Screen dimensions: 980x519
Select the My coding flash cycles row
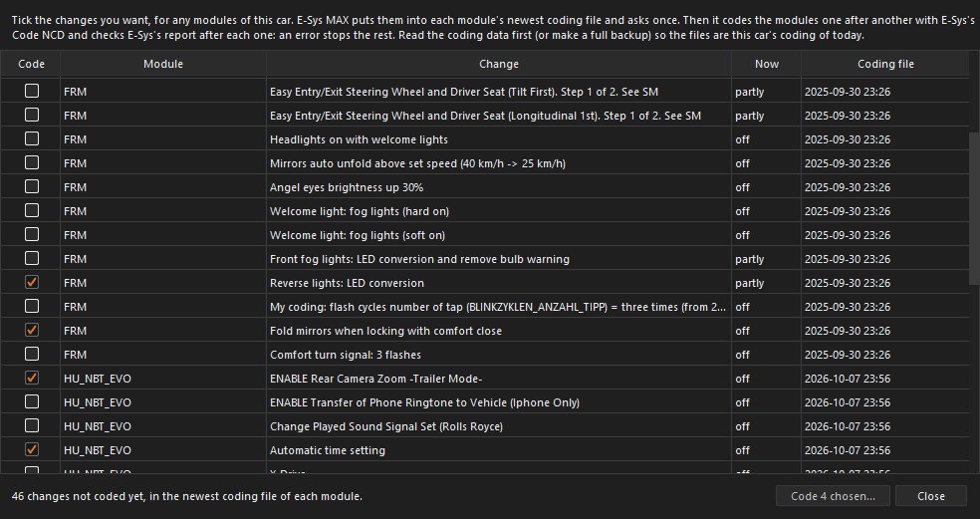coord(484,307)
